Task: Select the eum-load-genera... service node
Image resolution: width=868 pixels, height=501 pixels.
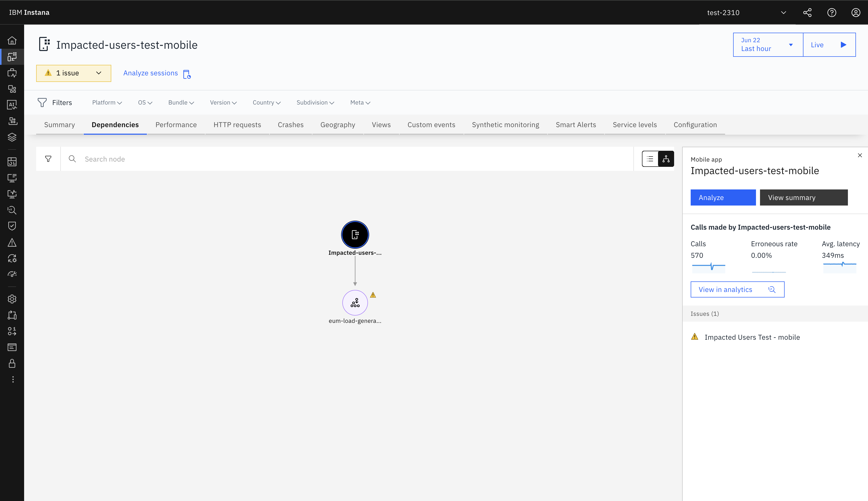Action: coord(355,303)
